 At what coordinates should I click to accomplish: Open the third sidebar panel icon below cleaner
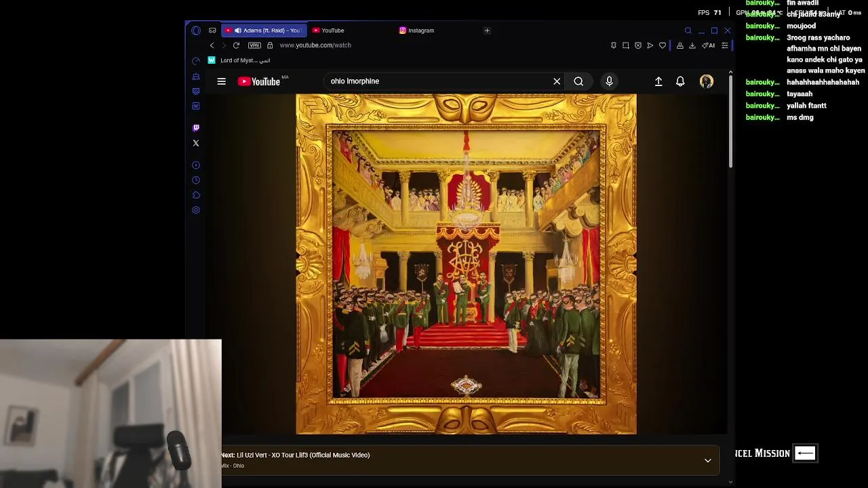pos(196,91)
